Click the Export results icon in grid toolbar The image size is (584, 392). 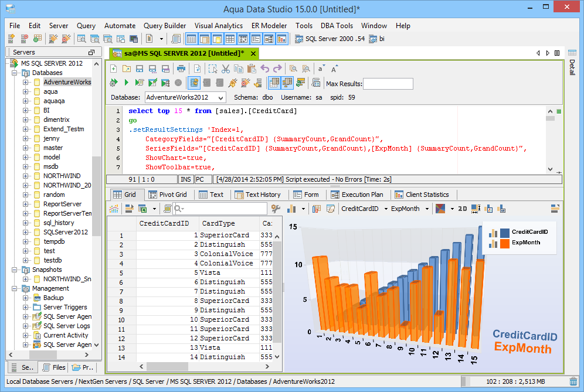pos(142,209)
